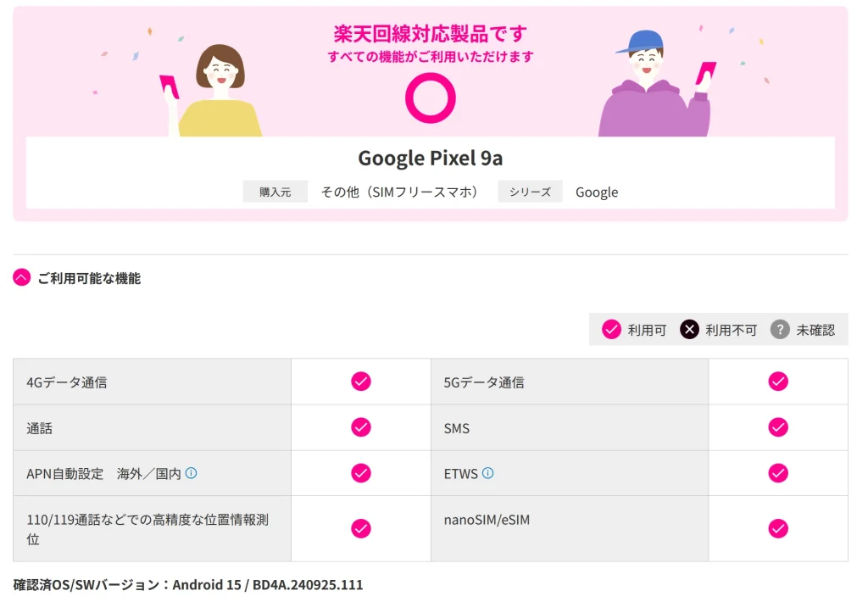Click the その他（SIMフリースマホ） text
Image resolution: width=868 pixels, height=602 pixels.
pos(399,192)
